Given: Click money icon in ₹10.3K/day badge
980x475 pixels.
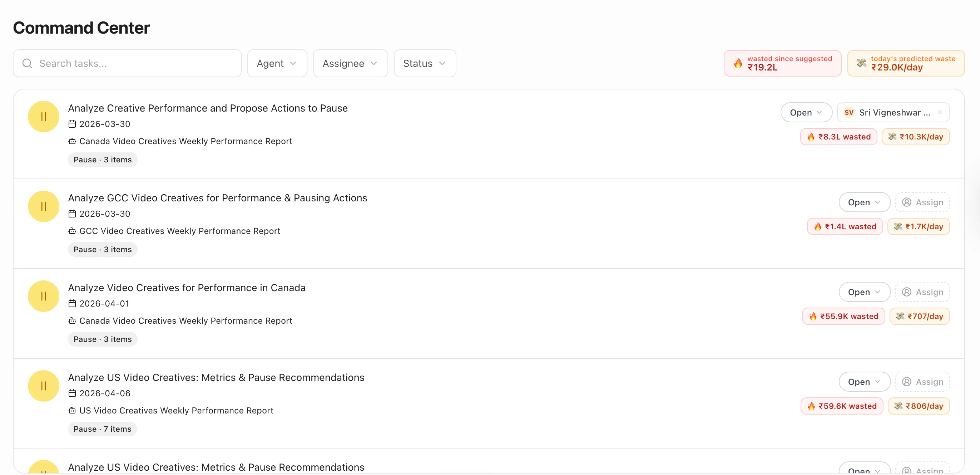Looking at the screenshot, I should point(892,137).
